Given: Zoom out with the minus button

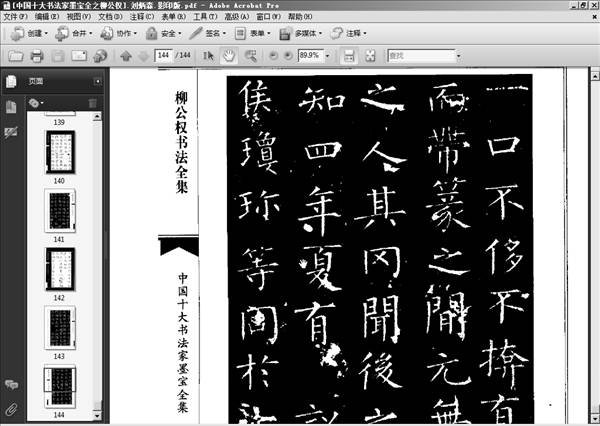Looking at the screenshot, I should (273, 56).
